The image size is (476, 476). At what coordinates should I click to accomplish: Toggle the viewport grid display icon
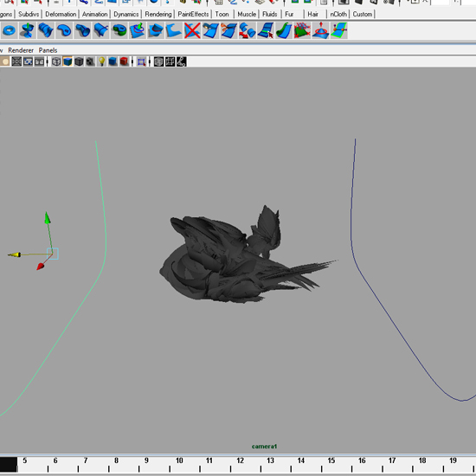click(x=16, y=61)
